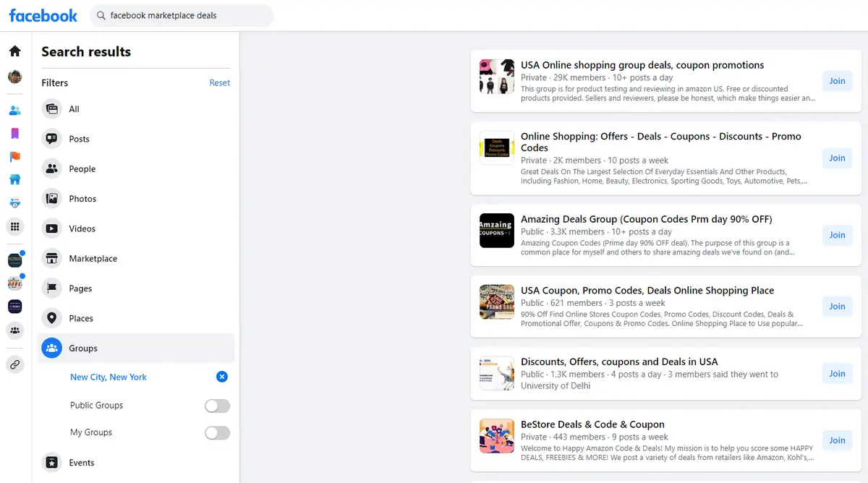Open the second shortcut thumbnail with notification dot
Screen dimensions: 868x483
(14, 283)
